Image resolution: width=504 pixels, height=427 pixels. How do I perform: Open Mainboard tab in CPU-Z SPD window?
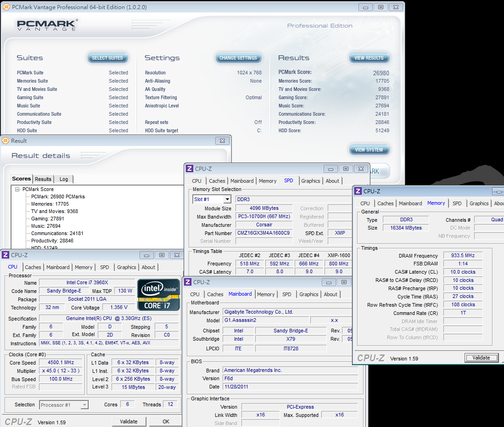[x=242, y=181]
